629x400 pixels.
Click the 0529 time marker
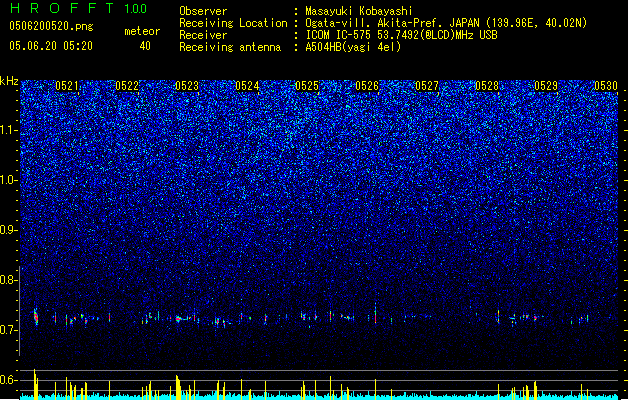546,86
